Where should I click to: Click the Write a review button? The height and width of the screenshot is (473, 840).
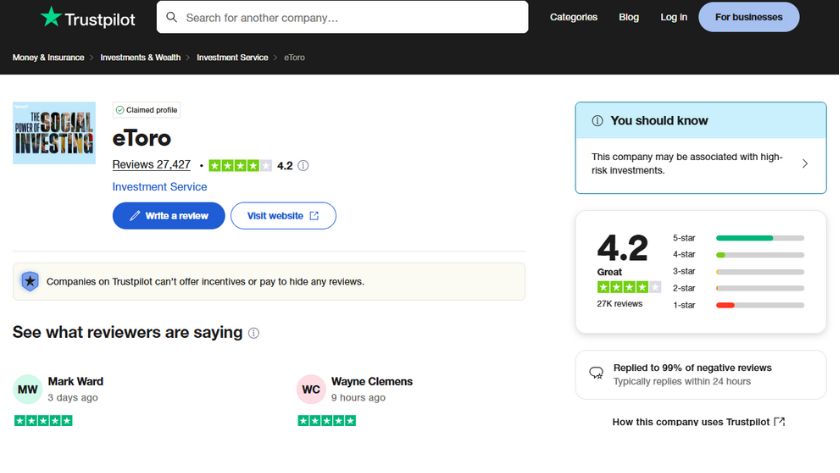click(169, 216)
